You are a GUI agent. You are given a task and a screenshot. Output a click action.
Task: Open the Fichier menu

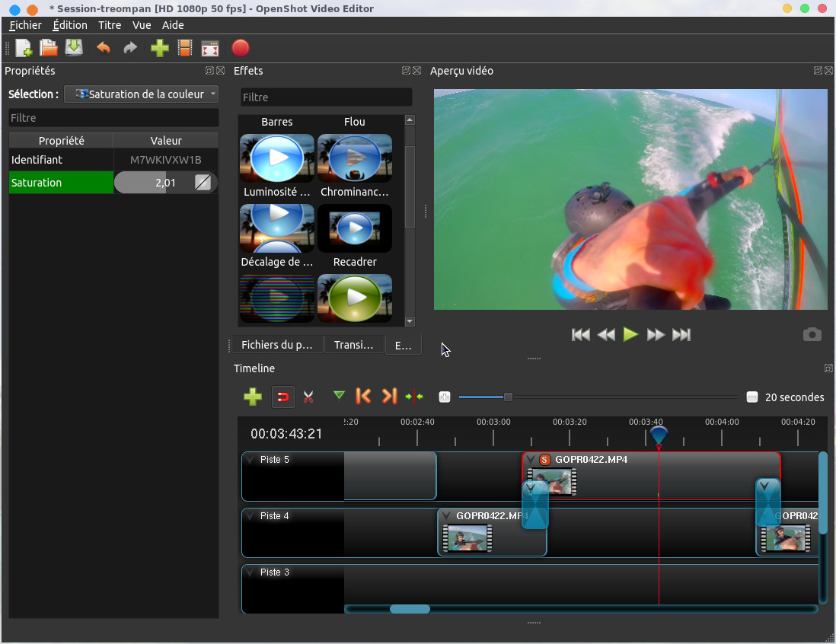tap(25, 25)
